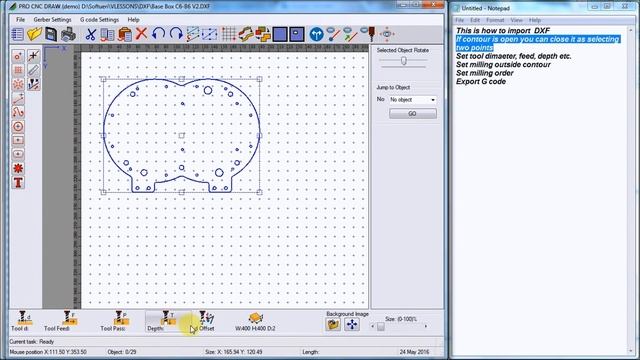Click the snap intersection tool icon
640x360 pixels.
(x=33, y=56)
